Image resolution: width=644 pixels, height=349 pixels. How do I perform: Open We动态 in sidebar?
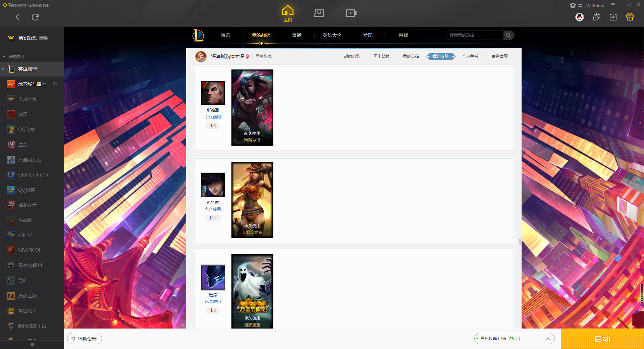click(x=32, y=38)
